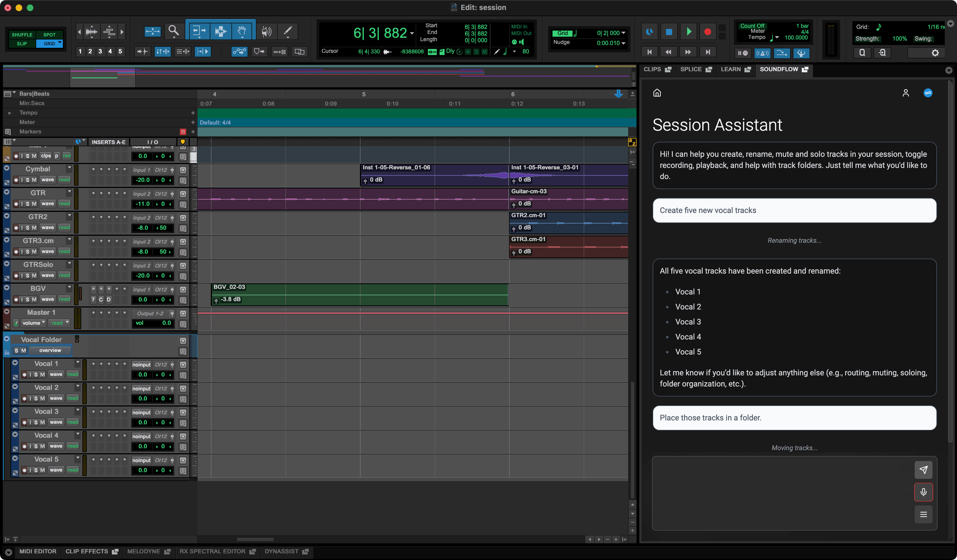
Task: Select the Scrubber speaker tool
Action: (x=266, y=31)
